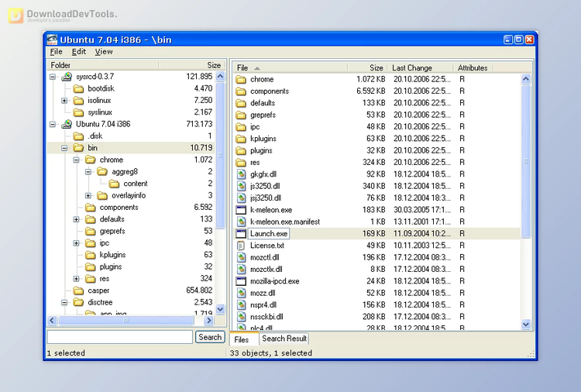Viewport: 581px width, 392px height.
Task: Collapse the aggreg8 folder node
Action: pyautogui.click(x=88, y=171)
